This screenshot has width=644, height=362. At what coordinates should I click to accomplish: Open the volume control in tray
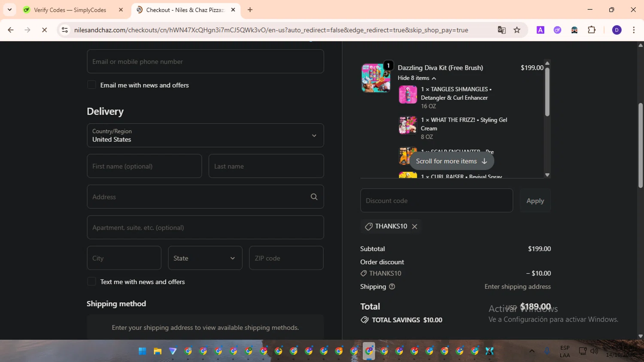pos(594,351)
